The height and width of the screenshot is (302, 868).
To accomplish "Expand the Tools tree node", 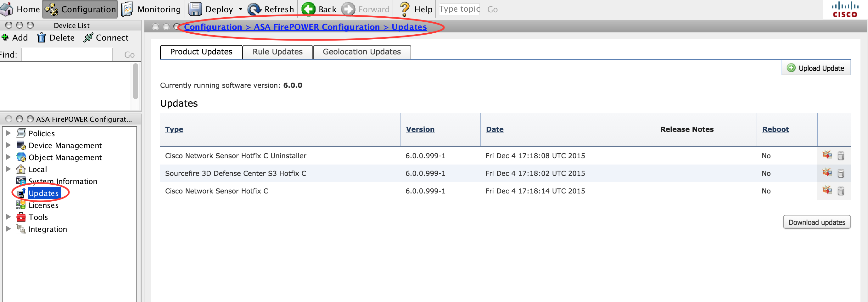I will coord(9,217).
